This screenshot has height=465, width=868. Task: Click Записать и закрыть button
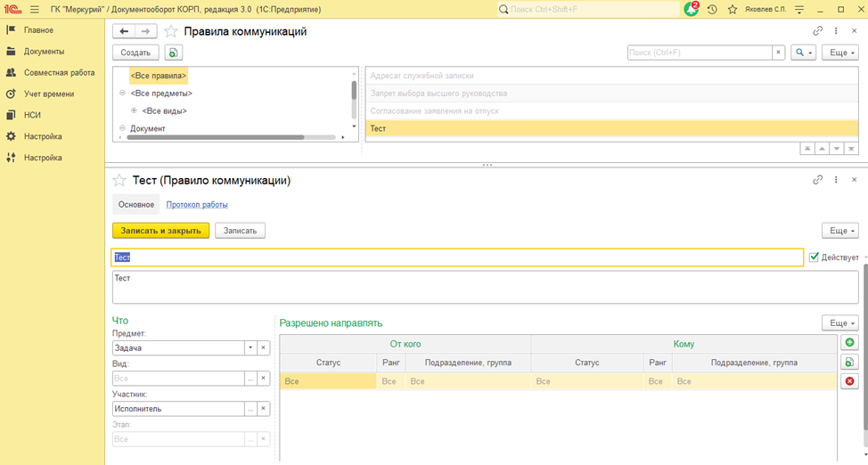(x=160, y=231)
